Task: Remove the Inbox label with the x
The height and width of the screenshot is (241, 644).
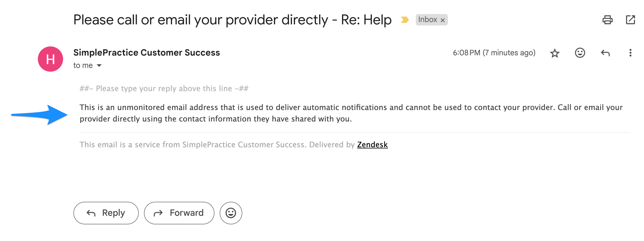Action: pos(443,20)
